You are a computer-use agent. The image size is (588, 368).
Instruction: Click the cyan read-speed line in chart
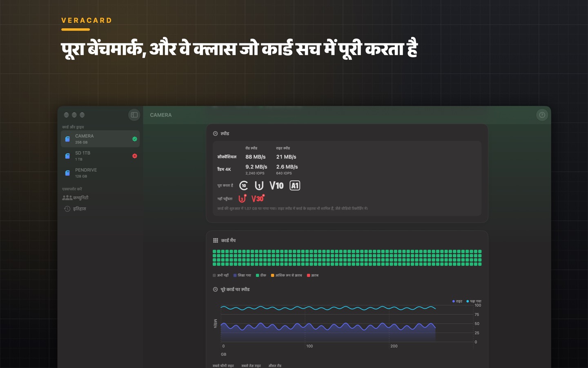click(x=328, y=308)
